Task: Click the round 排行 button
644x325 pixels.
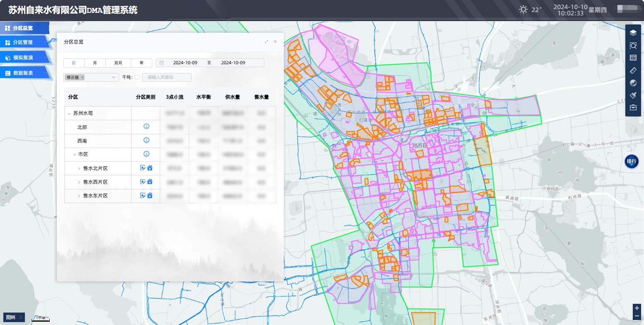Action: (x=631, y=161)
